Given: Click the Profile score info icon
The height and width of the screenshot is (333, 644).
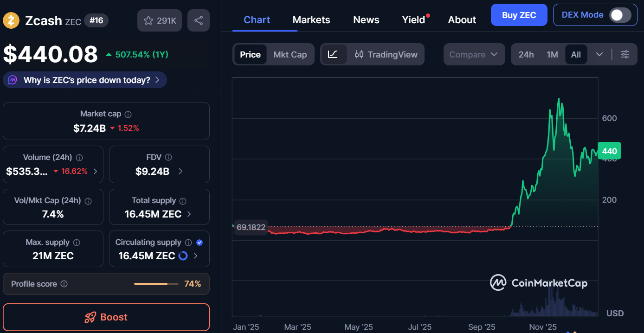Looking at the screenshot, I should 64,284.
